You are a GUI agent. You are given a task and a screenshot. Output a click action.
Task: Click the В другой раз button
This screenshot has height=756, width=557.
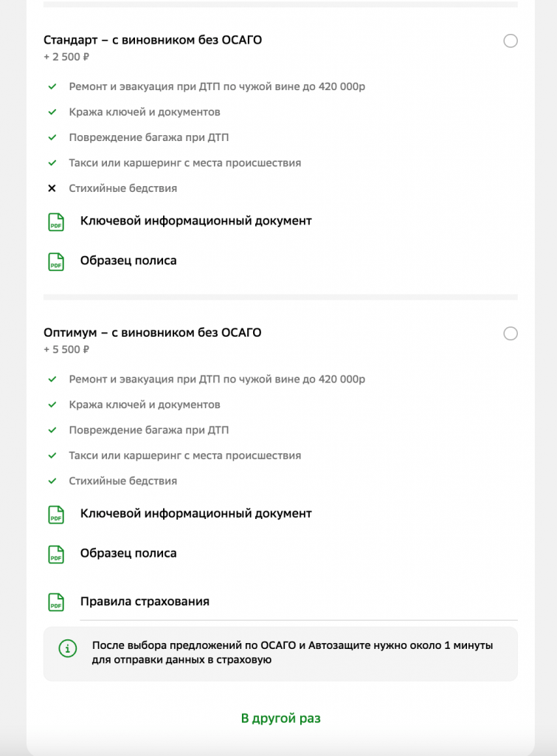(x=280, y=718)
